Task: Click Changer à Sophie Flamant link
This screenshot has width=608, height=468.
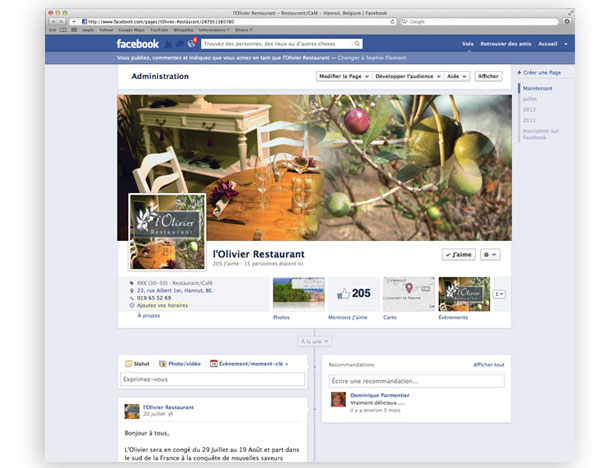Action: tap(372, 58)
